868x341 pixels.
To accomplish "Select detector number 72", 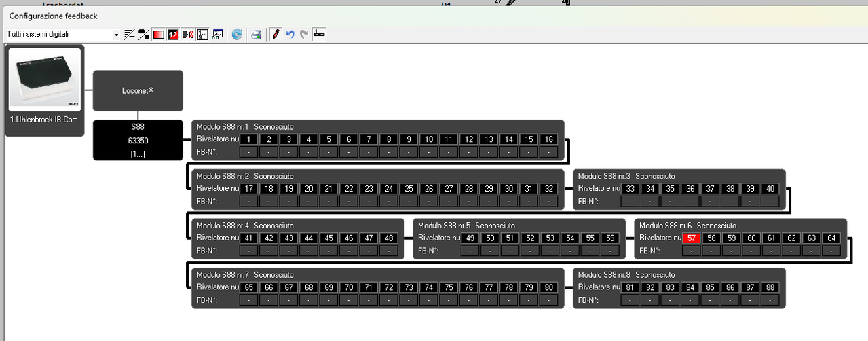I will 389,287.
